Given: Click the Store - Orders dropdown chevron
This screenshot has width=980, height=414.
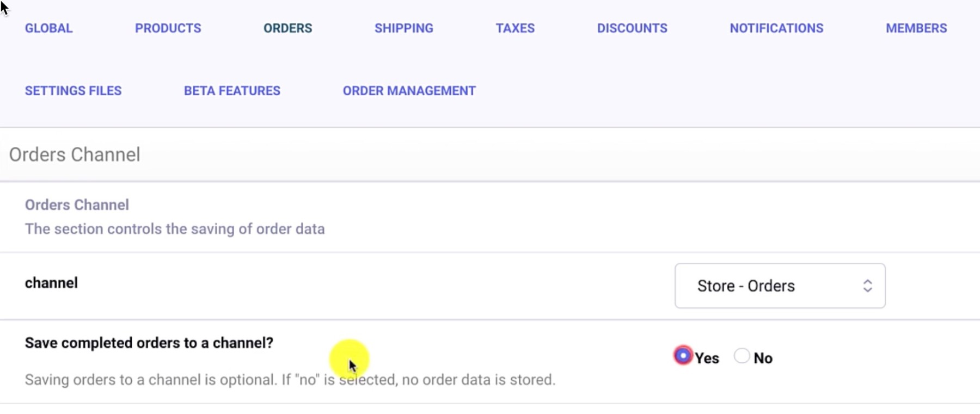Looking at the screenshot, I should pyautogui.click(x=868, y=286).
